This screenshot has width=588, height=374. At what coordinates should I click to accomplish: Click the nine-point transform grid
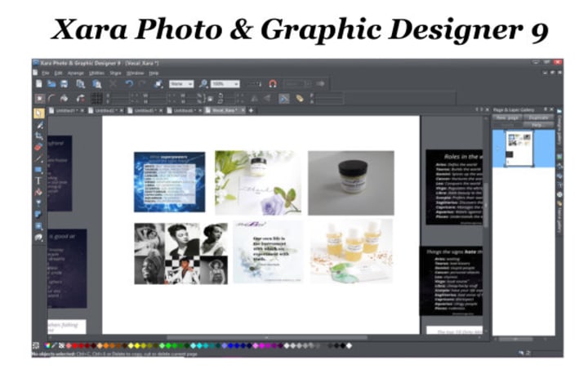click(96, 99)
